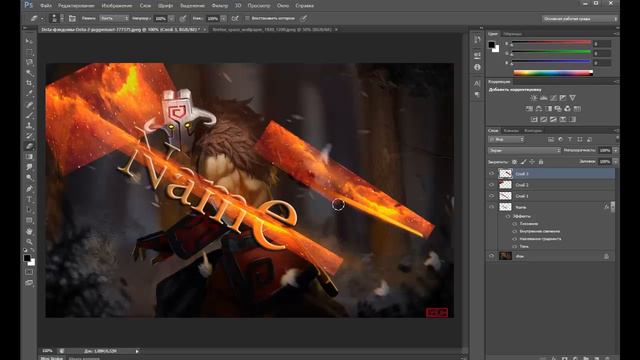
Task: Toggle the Тень effect visibility
Action: click(514, 247)
